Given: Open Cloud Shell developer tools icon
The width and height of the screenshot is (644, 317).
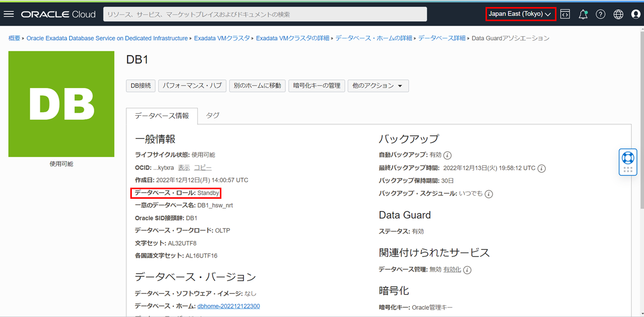Looking at the screenshot, I should [x=565, y=14].
